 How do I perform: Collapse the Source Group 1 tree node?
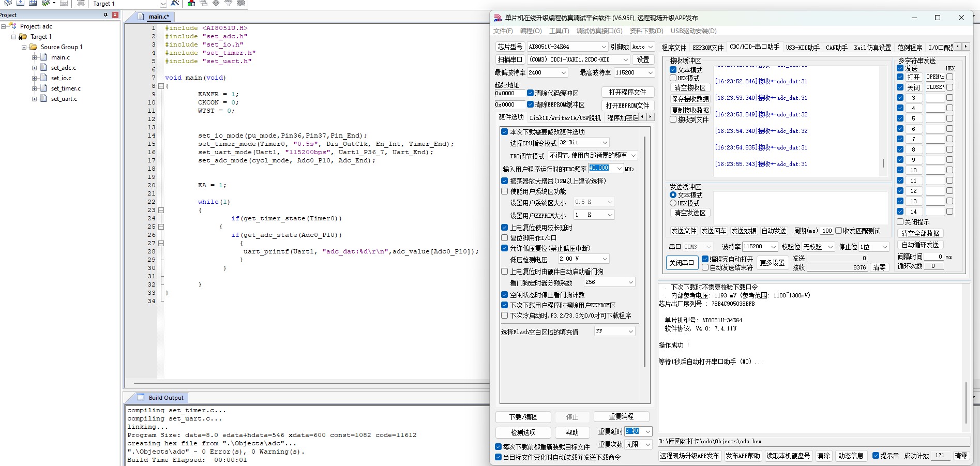(24, 47)
